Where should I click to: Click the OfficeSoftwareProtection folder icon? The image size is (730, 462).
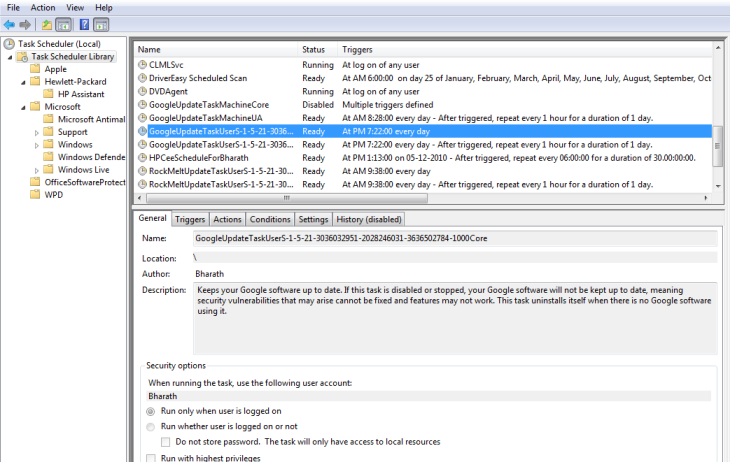35,182
